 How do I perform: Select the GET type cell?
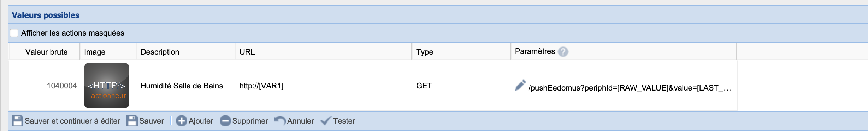[x=461, y=86]
